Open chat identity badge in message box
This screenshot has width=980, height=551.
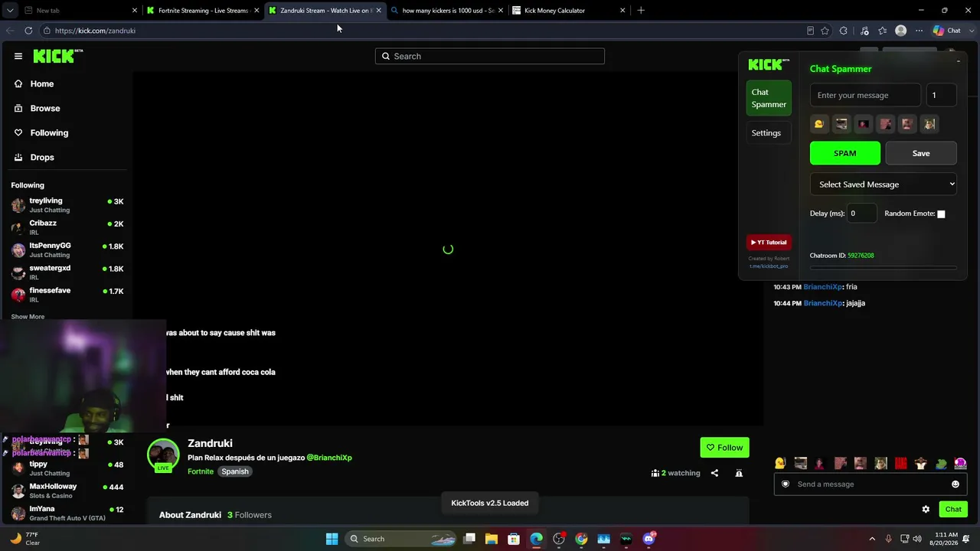[786, 484]
